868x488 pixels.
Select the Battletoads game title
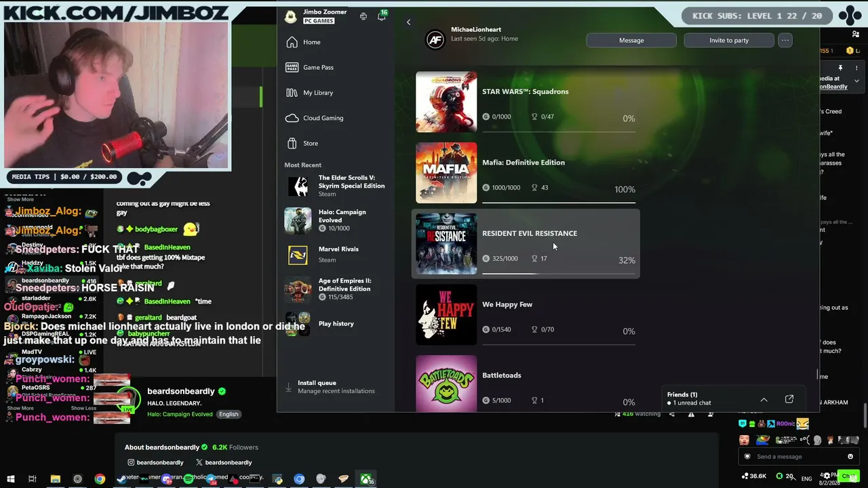pyautogui.click(x=502, y=375)
